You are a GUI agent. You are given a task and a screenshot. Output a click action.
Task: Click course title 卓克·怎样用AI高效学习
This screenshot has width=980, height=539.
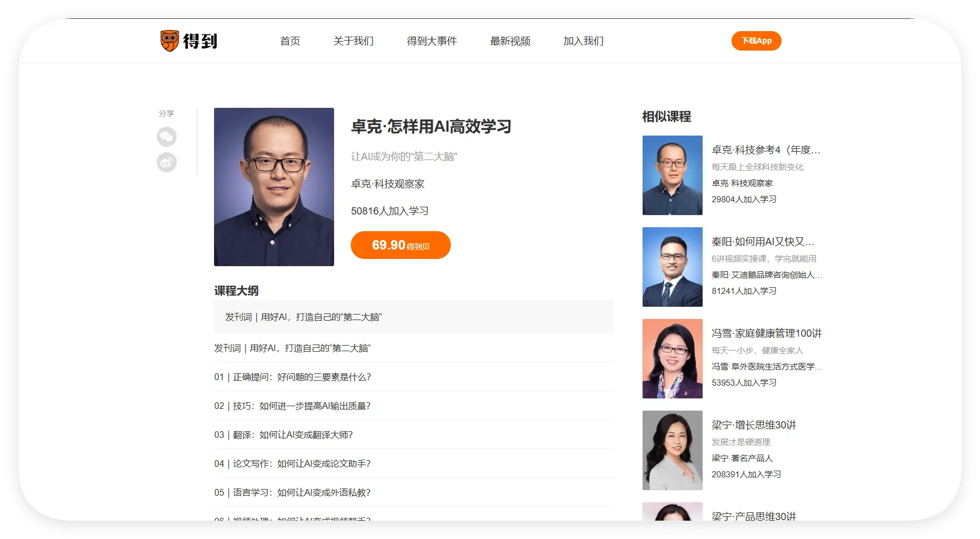click(x=431, y=127)
